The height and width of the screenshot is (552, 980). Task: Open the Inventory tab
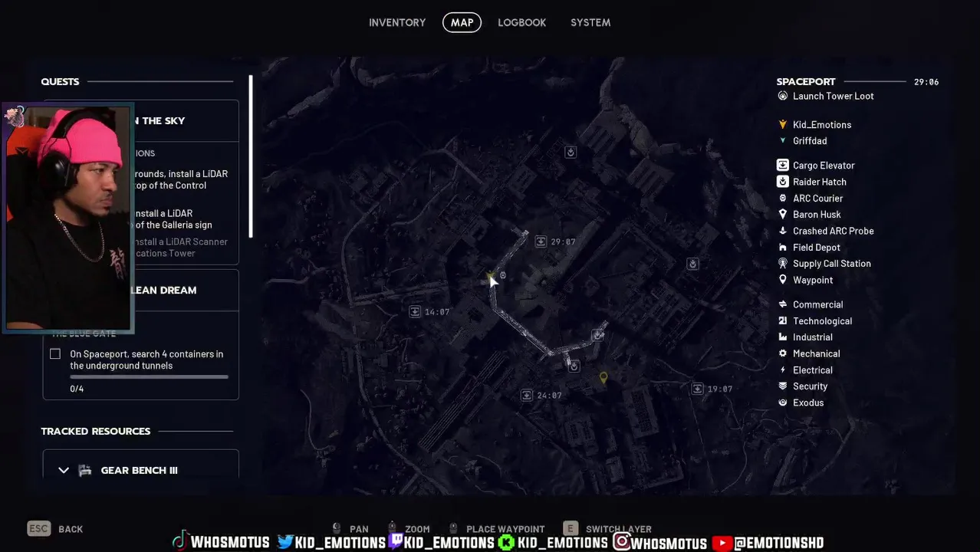coord(397,22)
